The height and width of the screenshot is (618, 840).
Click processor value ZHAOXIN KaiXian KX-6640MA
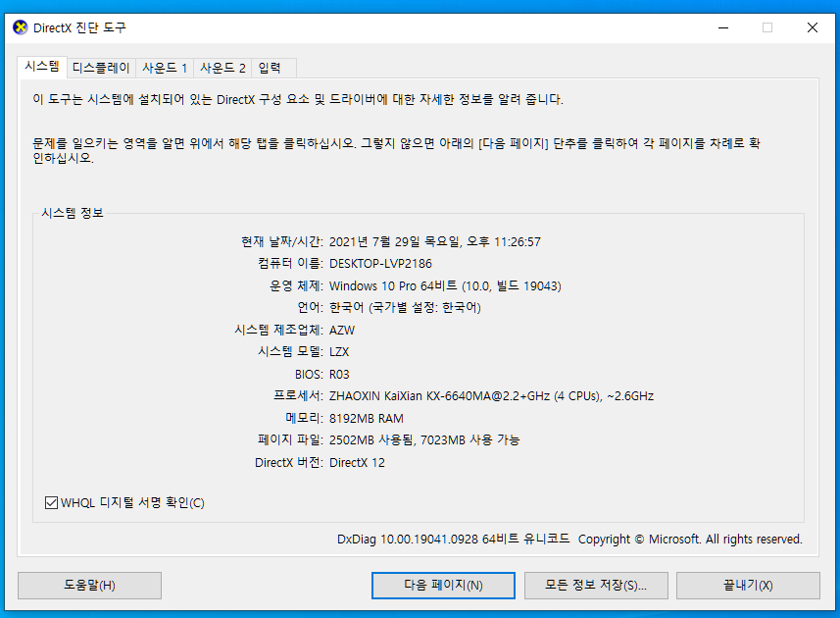click(491, 396)
